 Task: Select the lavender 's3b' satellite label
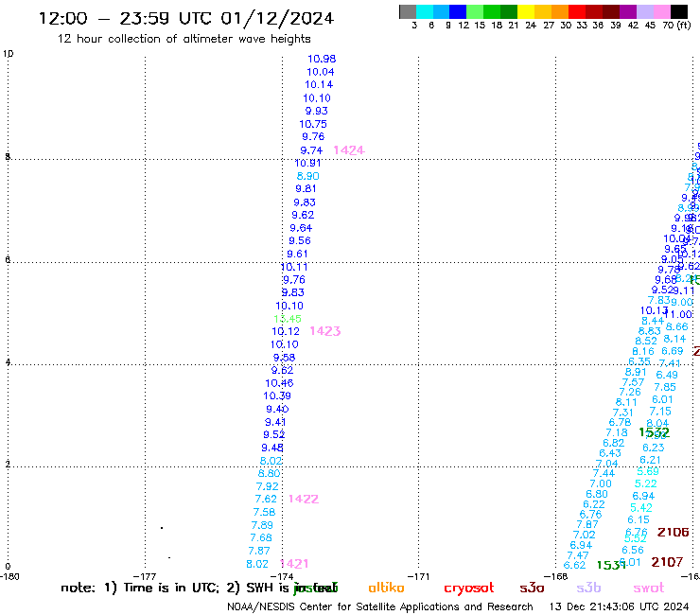[x=588, y=588]
